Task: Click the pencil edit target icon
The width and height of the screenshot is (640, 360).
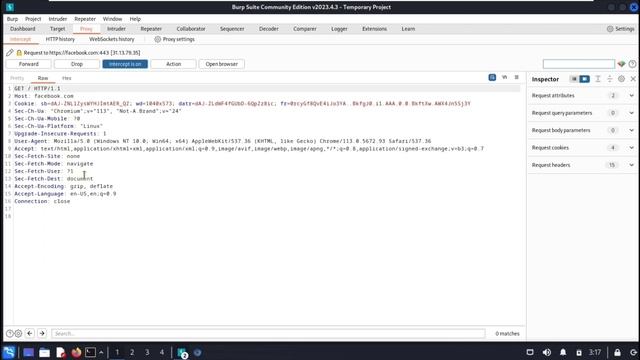Action: [x=9, y=53]
